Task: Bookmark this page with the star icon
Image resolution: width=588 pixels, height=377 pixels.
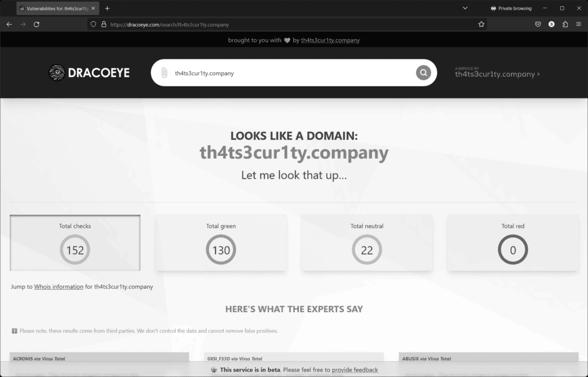Action: (481, 24)
